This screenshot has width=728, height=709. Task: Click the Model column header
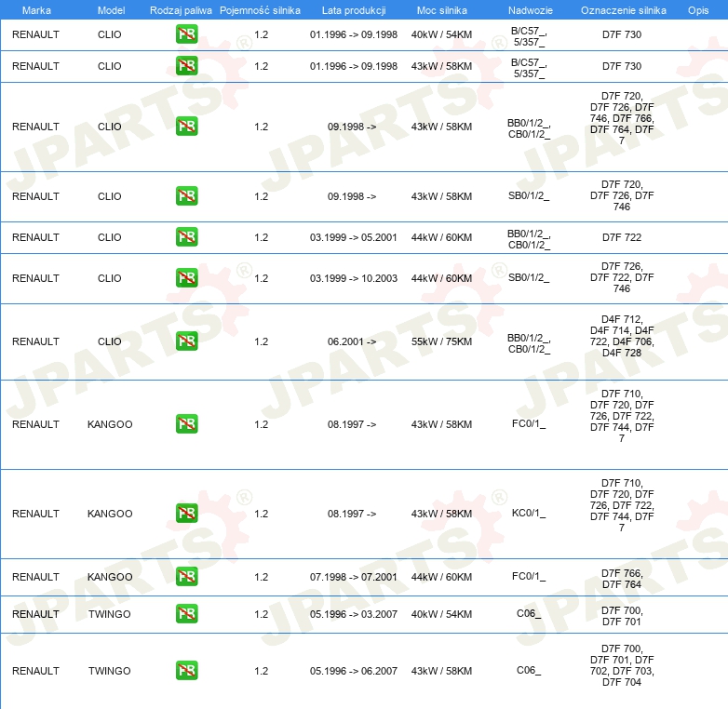[x=111, y=10]
